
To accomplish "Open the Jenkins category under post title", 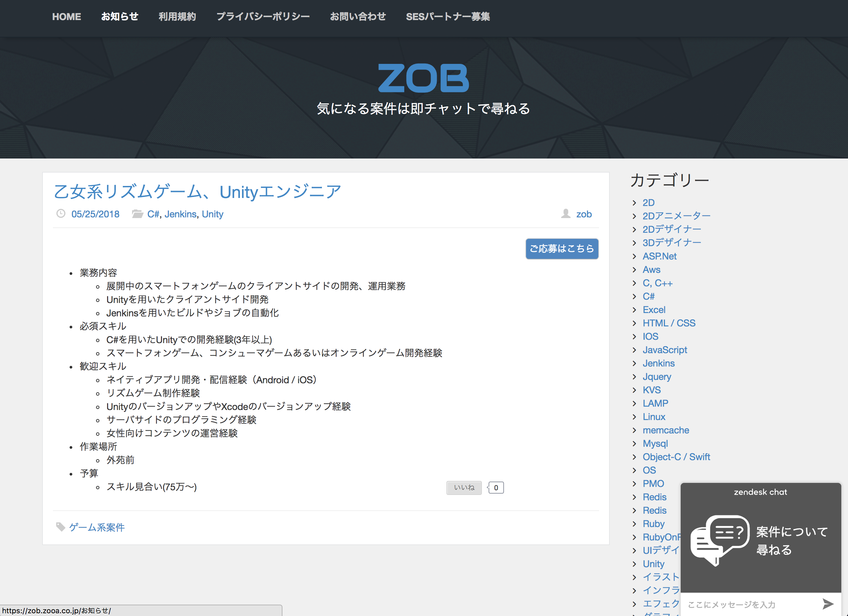I will tap(180, 214).
